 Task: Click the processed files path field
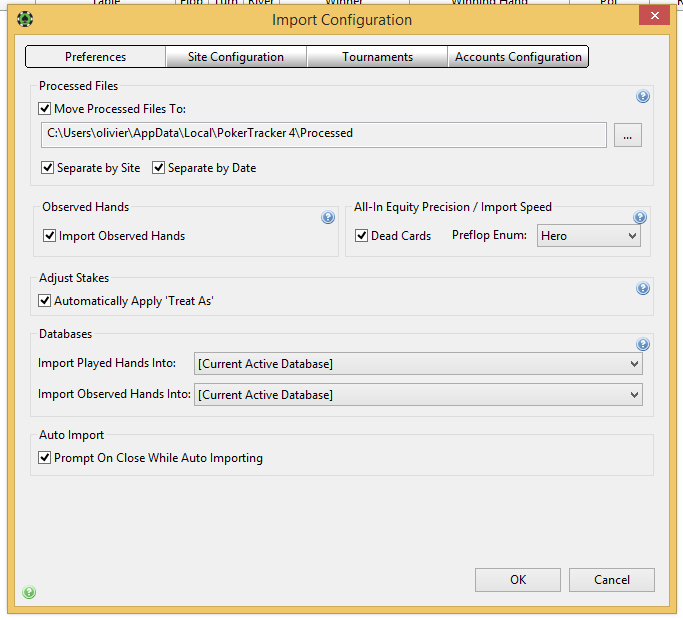pos(324,135)
